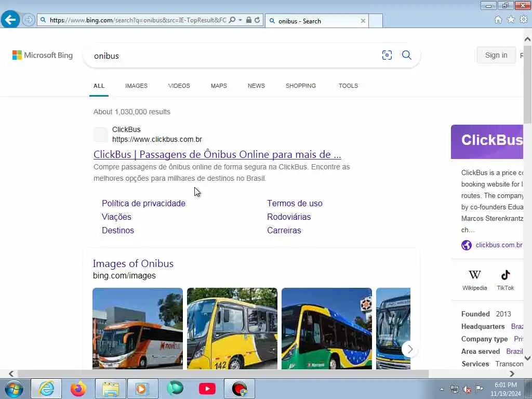Screen dimensions: 532x399
Task: Switch to the SHOPPING tab
Action: click(301, 86)
